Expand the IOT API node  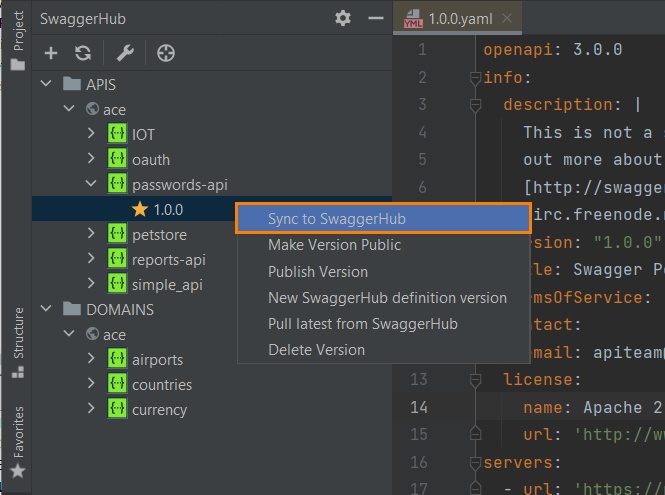pos(92,134)
